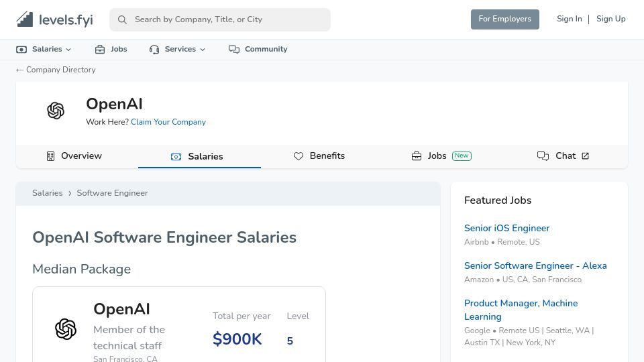Open Senior Software Engineer - Alexa job

tap(535, 265)
